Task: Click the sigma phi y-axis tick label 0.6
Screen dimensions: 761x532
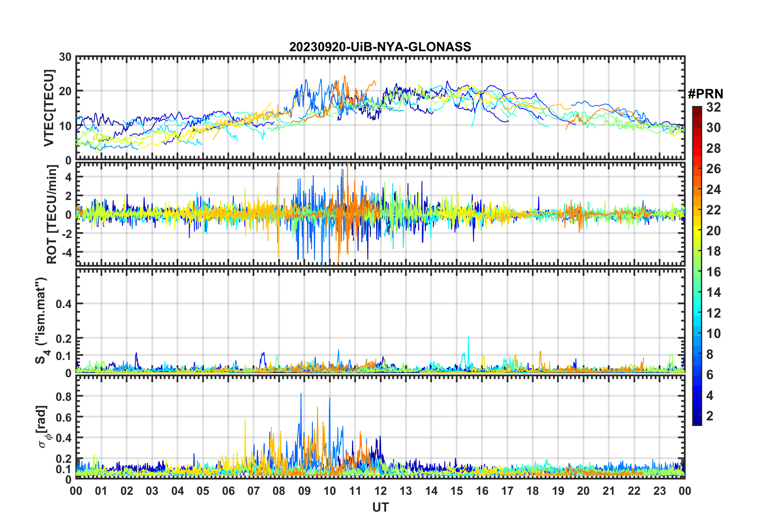Action: [x=64, y=417]
